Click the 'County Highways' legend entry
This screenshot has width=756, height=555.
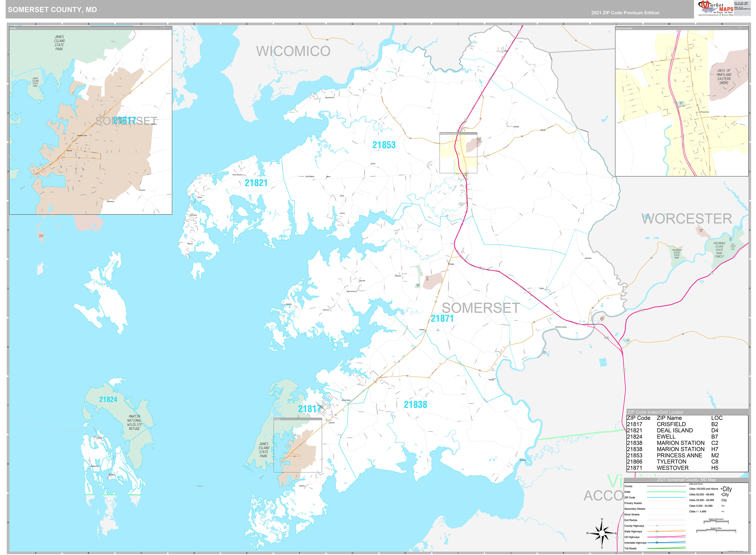[x=634, y=526]
